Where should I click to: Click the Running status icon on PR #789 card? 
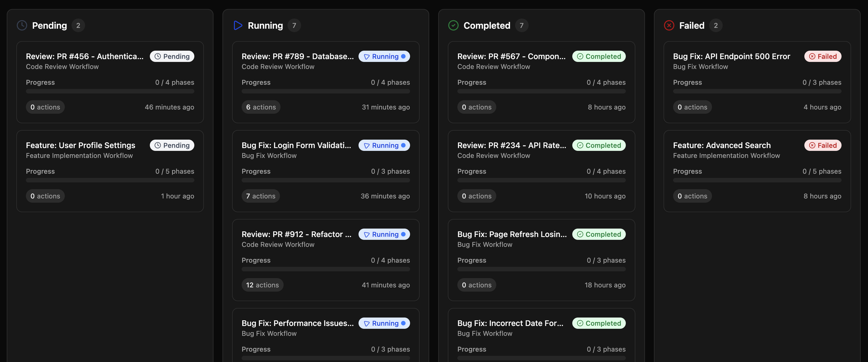pos(366,56)
